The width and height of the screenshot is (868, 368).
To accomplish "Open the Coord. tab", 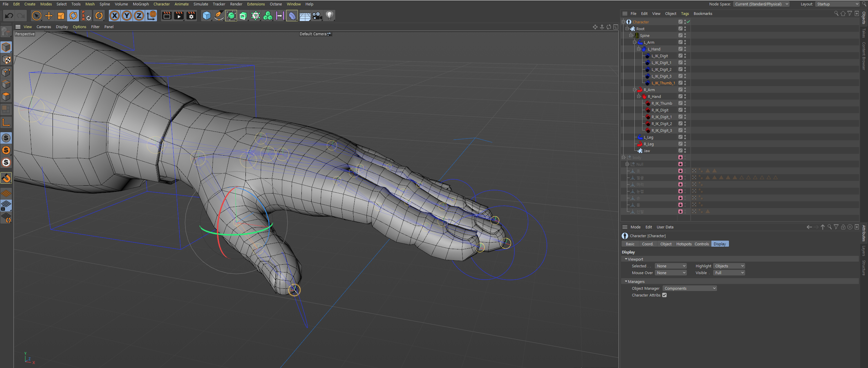I will click(x=648, y=244).
